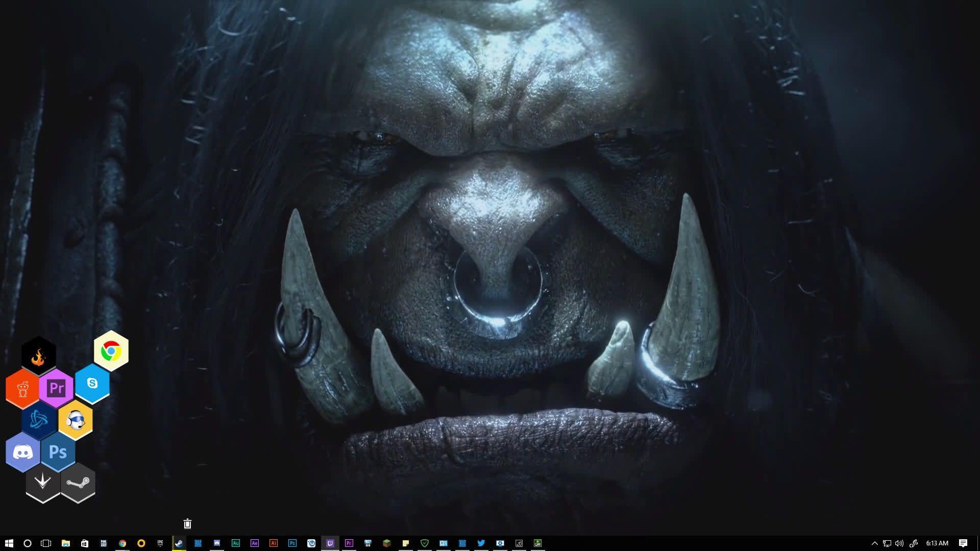Open the Blizzard icon next to Twitter
The height and width of the screenshot is (551, 980).
(462, 543)
